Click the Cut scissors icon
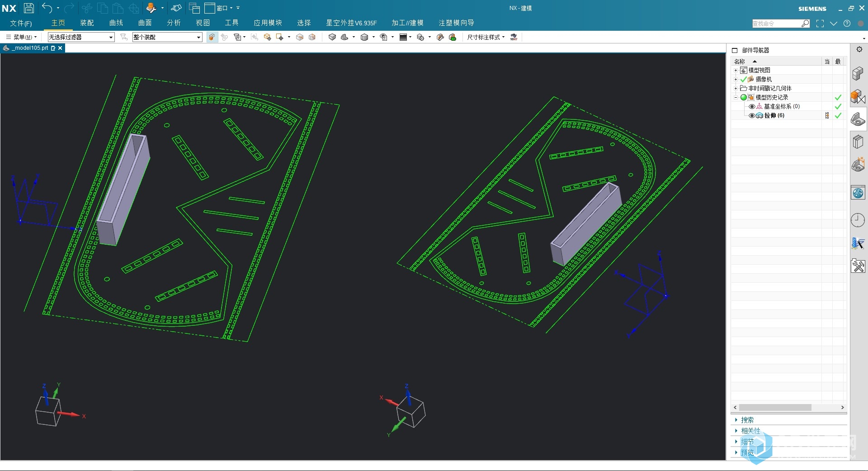 pos(87,8)
